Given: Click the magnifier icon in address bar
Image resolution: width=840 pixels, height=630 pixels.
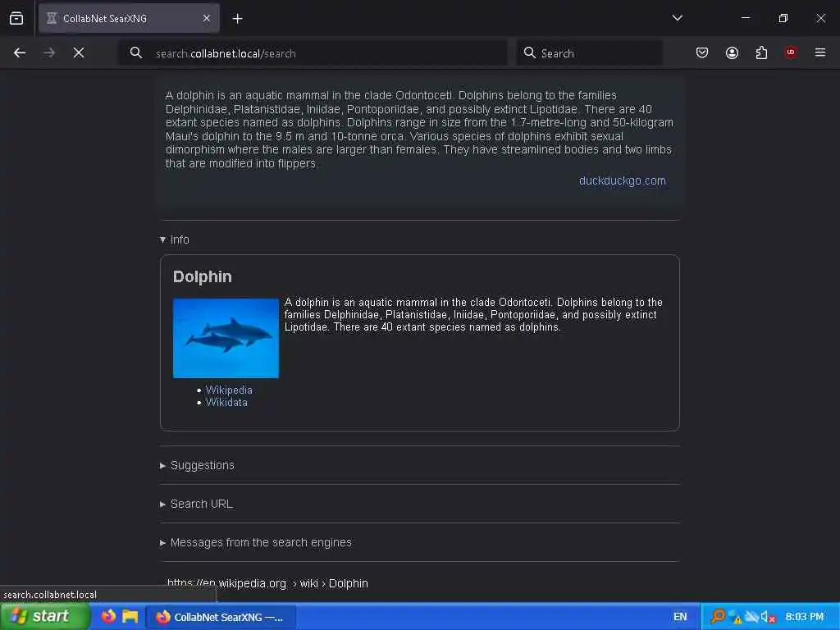Looking at the screenshot, I should (136, 52).
